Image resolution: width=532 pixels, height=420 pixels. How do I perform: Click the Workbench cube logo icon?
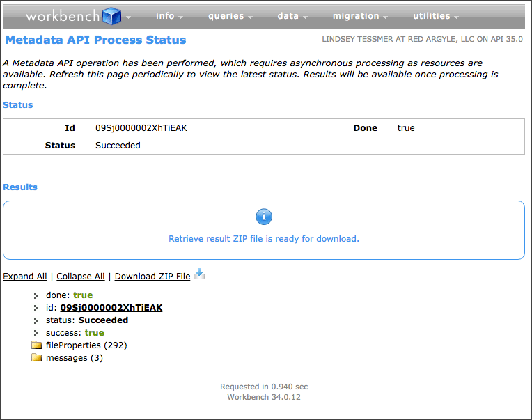tap(111, 16)
